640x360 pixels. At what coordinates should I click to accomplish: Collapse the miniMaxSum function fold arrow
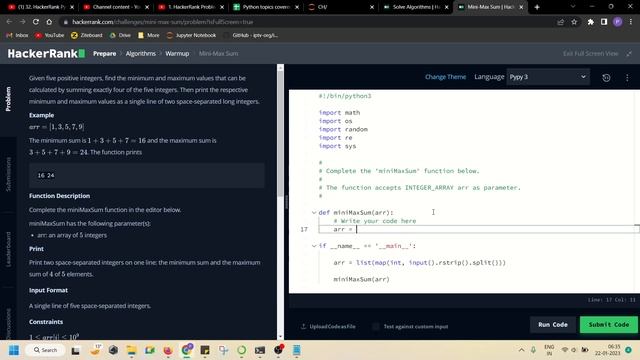[x=314, y=213]
